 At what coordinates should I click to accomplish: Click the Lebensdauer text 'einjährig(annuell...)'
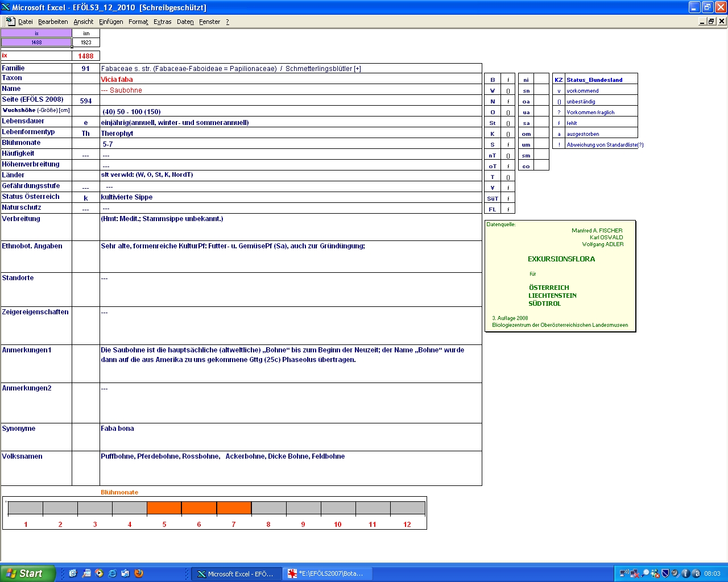(x=175, y=122)
